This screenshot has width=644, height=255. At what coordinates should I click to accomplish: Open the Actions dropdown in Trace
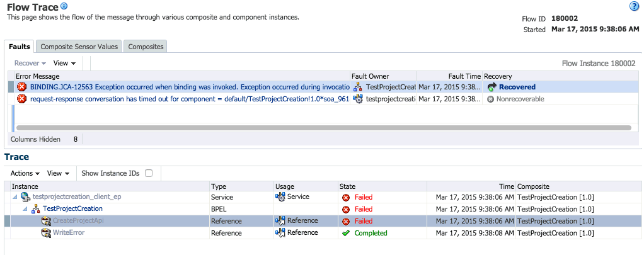pyautogui.click(x=25, y=173)
